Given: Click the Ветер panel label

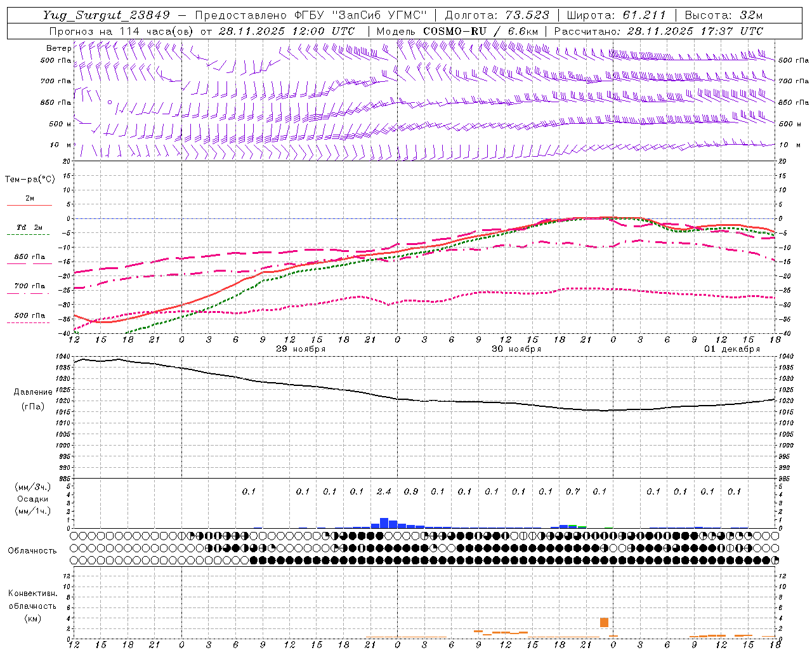Looking at the screenshot, I should point(58,48).
